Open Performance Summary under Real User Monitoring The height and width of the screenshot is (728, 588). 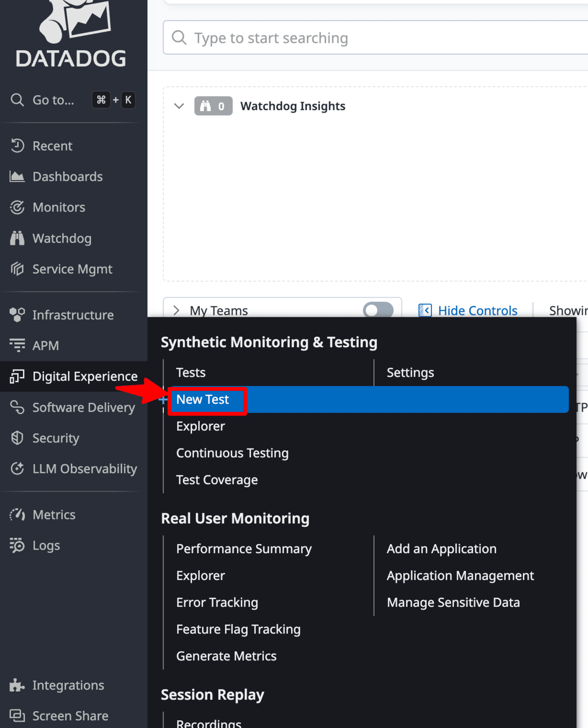(244, 549)
